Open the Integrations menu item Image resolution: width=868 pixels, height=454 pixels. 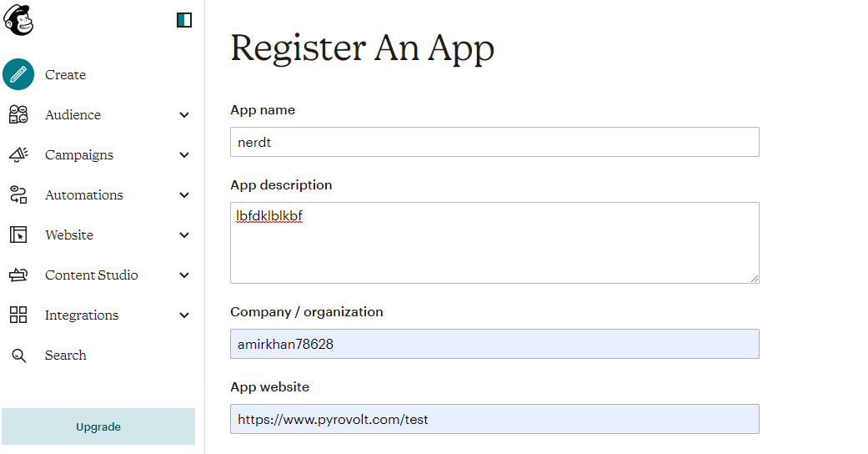[82, 315]
